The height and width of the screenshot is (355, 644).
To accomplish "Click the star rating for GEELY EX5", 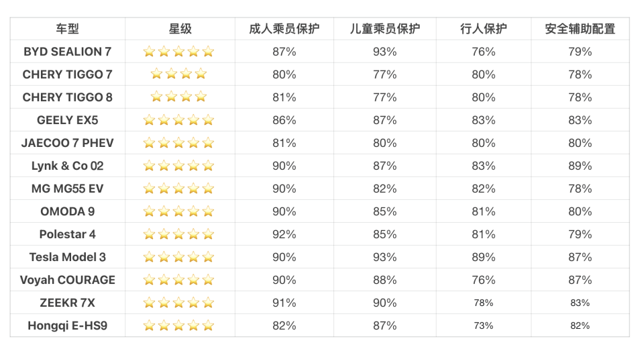I will (178, 120).
